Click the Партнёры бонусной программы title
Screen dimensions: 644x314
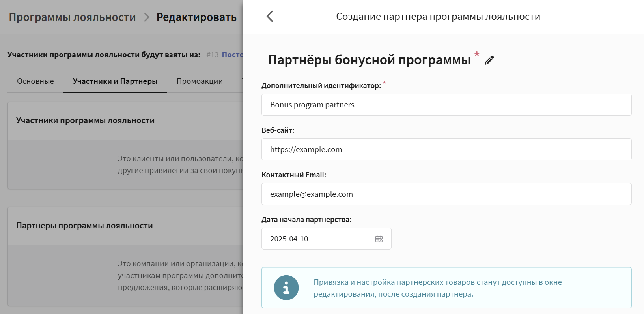tap(369, 60)
